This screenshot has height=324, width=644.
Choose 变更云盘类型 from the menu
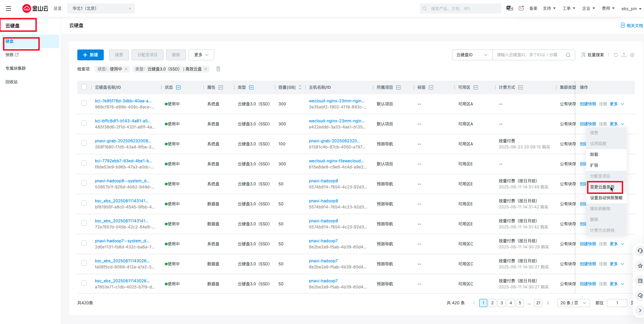coord(602,187)
